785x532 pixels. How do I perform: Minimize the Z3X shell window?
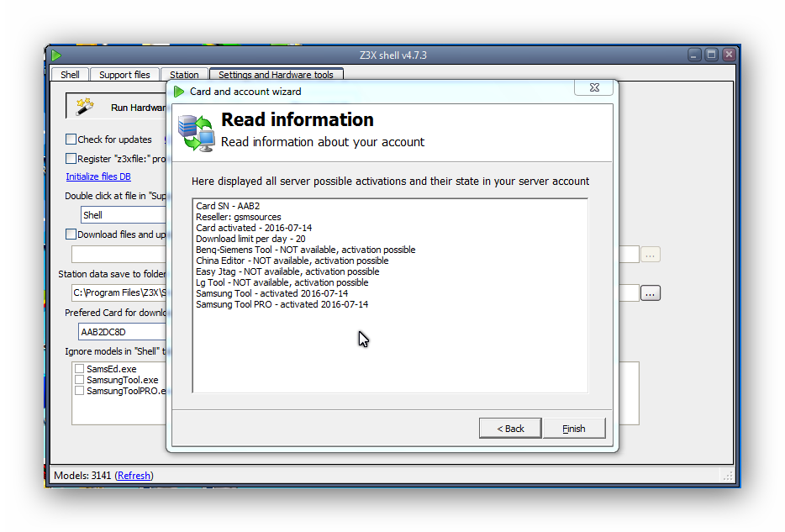[x=694, y=55]
